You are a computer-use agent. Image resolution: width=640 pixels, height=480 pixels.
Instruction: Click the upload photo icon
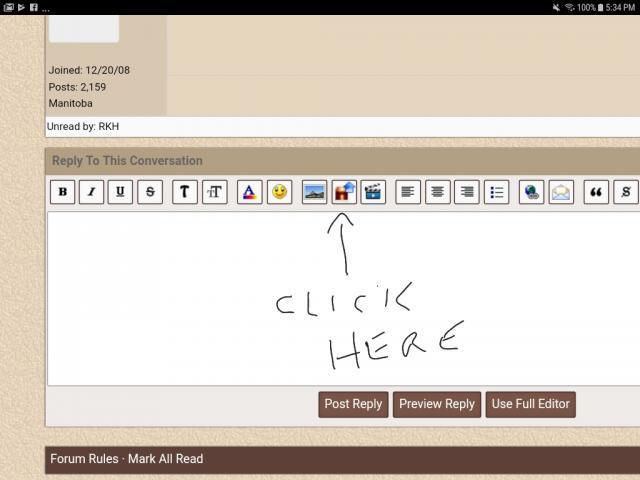[344, 192]
